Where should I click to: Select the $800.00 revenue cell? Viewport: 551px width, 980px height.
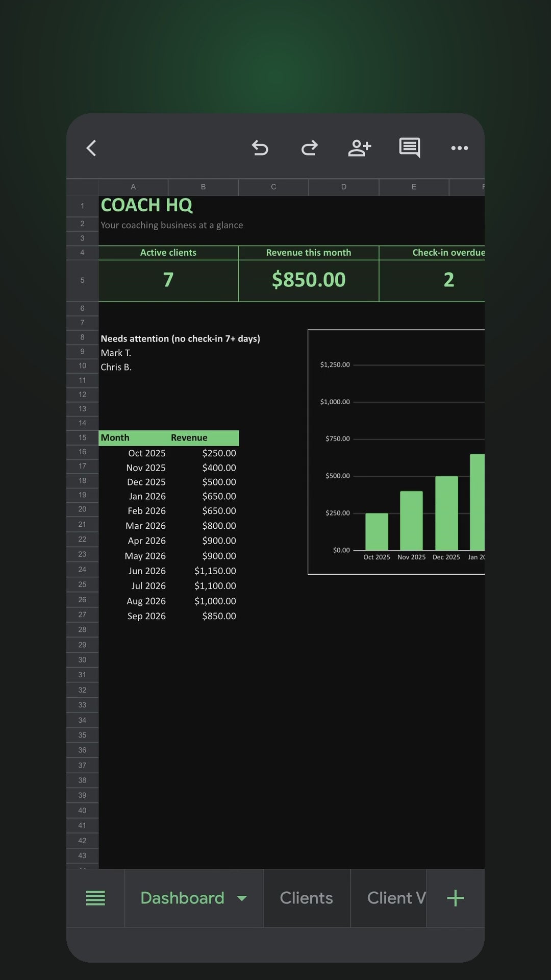[x=203, y=526]
